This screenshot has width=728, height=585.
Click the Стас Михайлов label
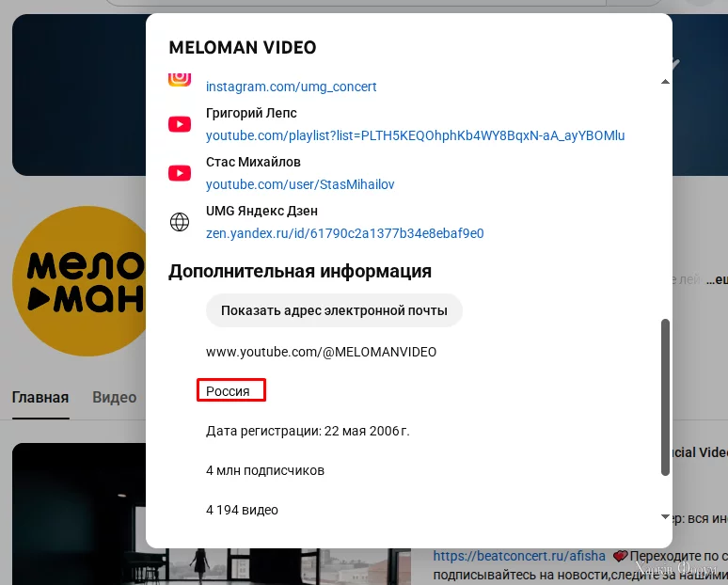tap(253, 162)
